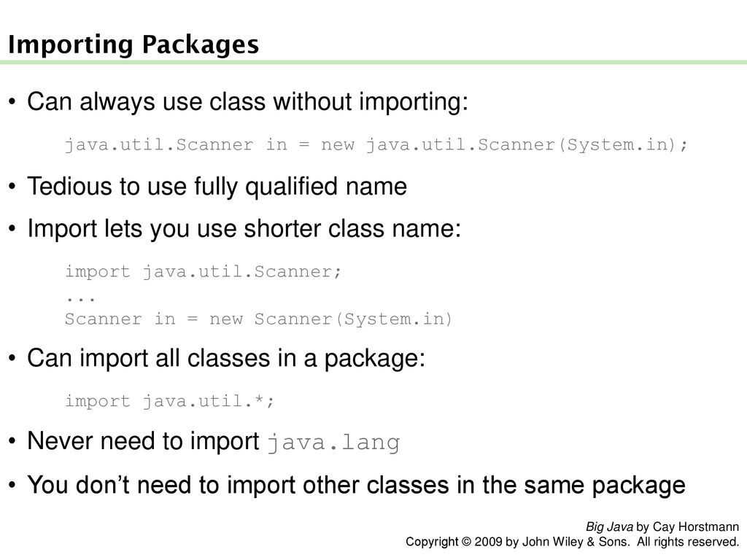Screen dimensions: 747x560
Task: Click the green divider line under title
Action: [x=373, y=63]
